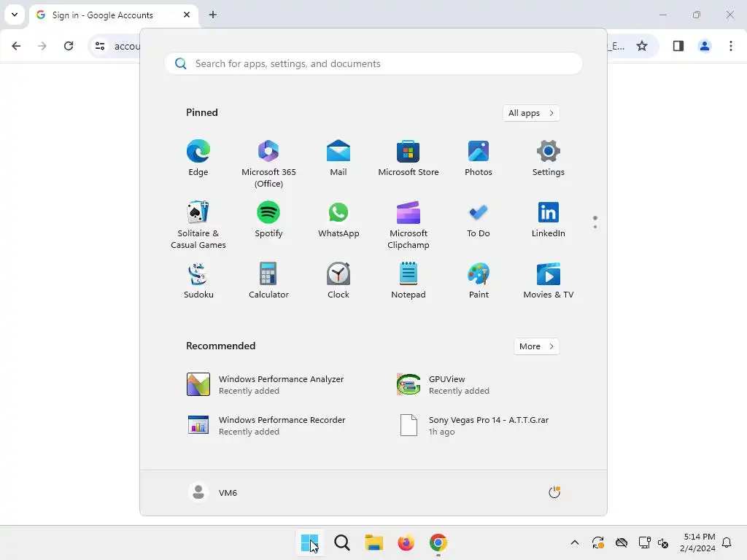
Task: Click the muted volume tray icon
Action: 662,542
